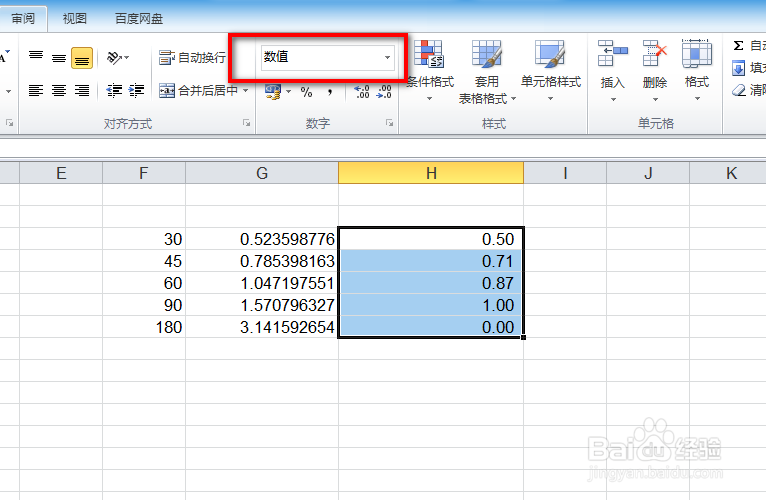Click the AutoSum sigma icon
The width and height of the screenshot is (766, 500).
click(738, 45)
